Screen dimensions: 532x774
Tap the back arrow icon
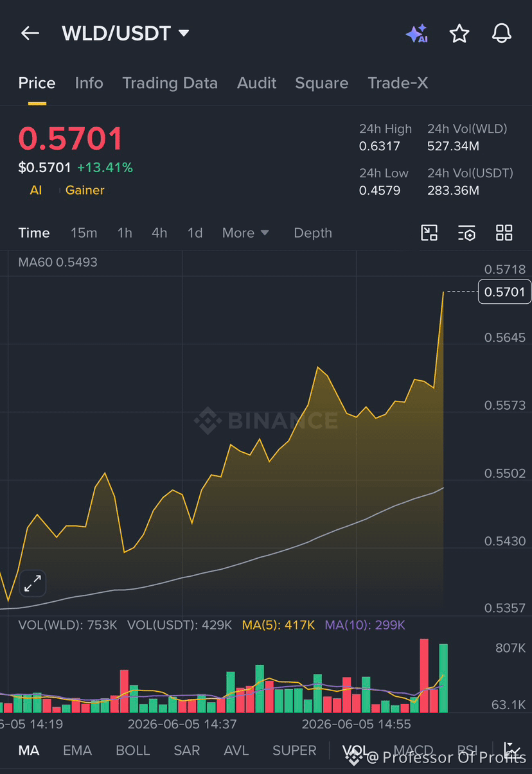pyautogui.click(x=30, y=33)
